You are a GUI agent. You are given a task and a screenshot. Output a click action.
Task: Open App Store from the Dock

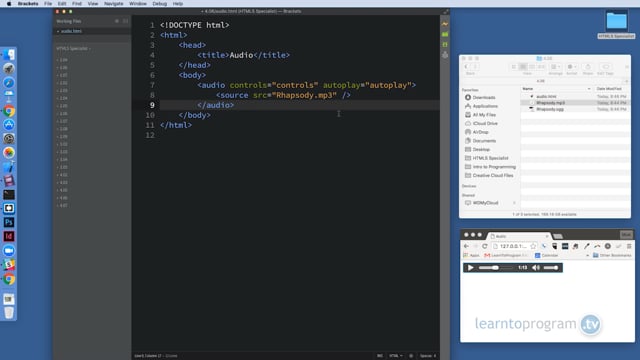click(9, 124)
